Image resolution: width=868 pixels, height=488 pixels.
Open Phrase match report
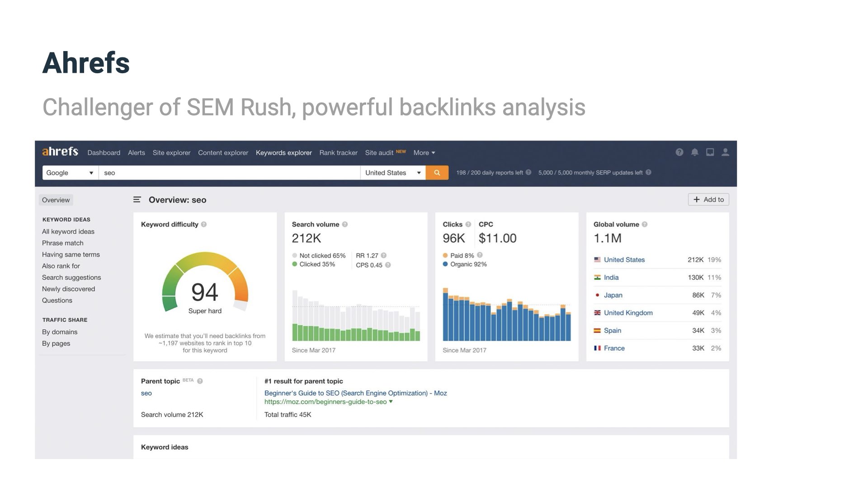pos(63,243)
